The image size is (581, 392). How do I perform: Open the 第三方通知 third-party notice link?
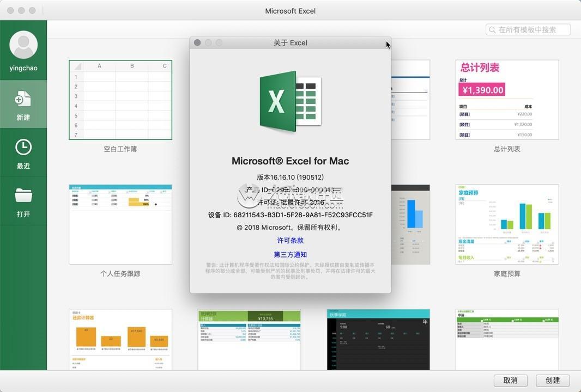(290, 255)
